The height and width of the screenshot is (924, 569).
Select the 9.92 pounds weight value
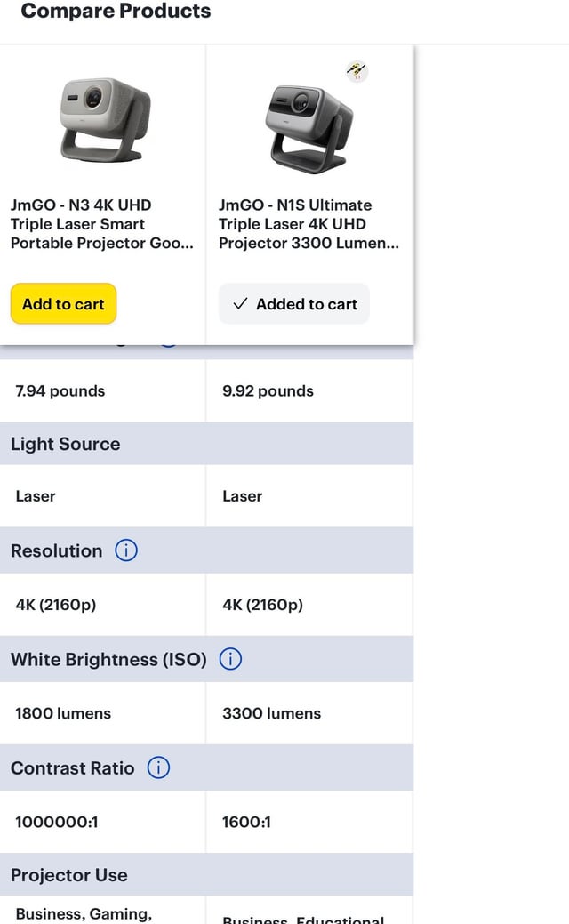point(268,390)
